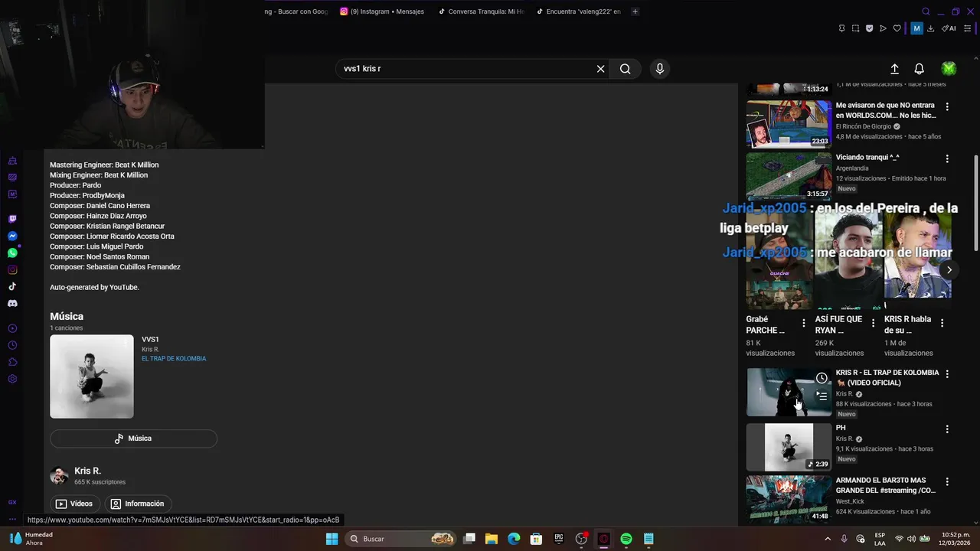Open options menu for ASÍ FUE QUE RYAN short
This screenshot has width=980, height=551.
pos(873,323)
